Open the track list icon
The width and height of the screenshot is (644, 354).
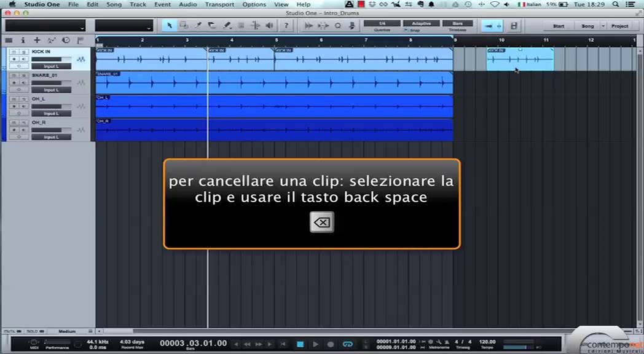(9, 40)
